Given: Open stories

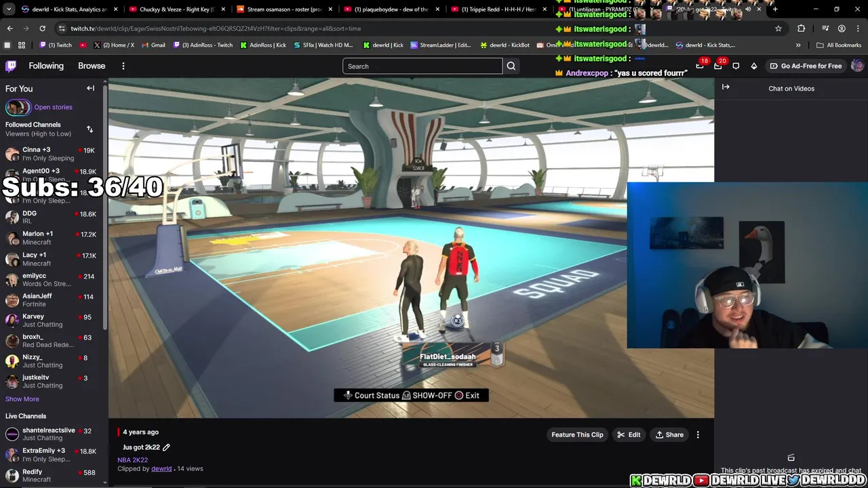Looking at the screenshot, I should click(53, 107).
